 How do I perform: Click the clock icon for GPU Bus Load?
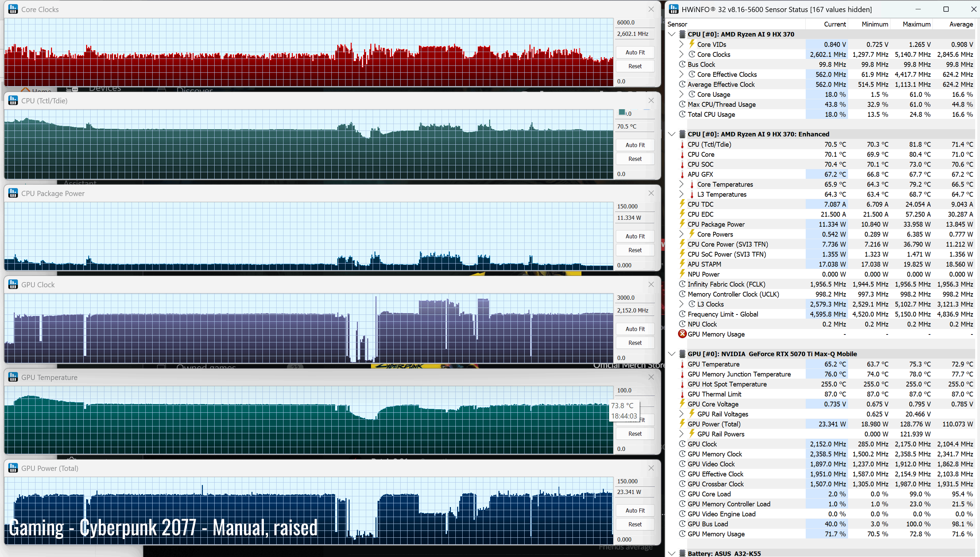[682, 524]
